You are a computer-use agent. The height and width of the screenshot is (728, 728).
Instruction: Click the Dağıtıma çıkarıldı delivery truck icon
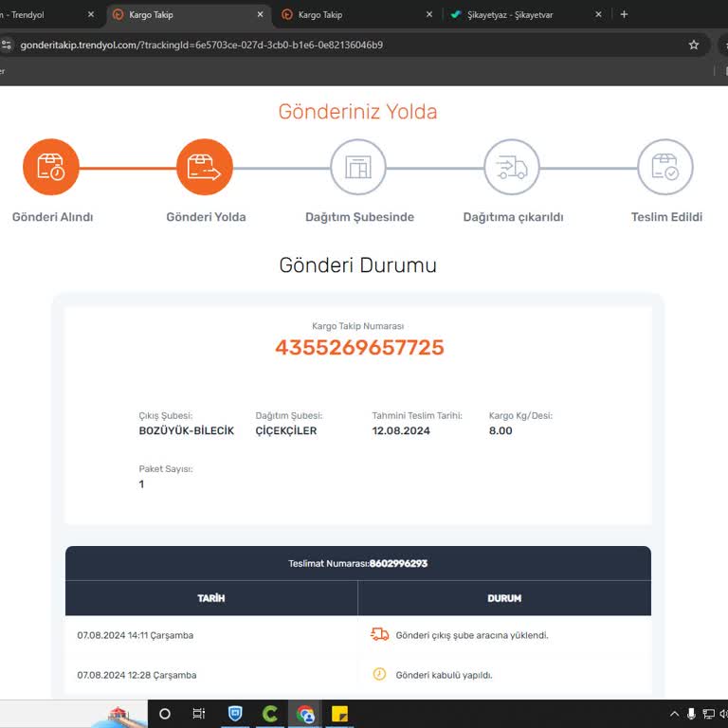512,167
